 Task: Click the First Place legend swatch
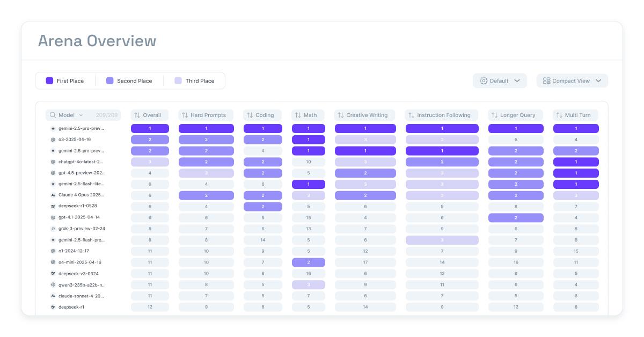pyautogui.click(x=49, y=80)
